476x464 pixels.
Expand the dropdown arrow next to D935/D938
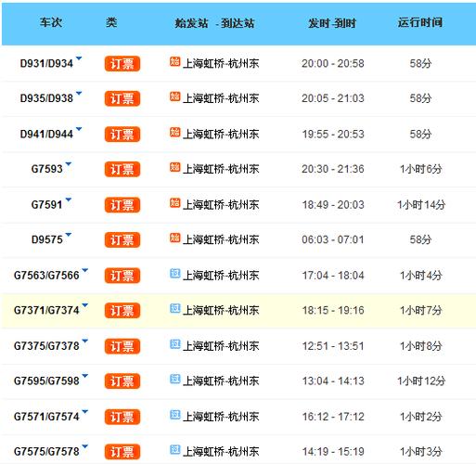tap(79, 93)
